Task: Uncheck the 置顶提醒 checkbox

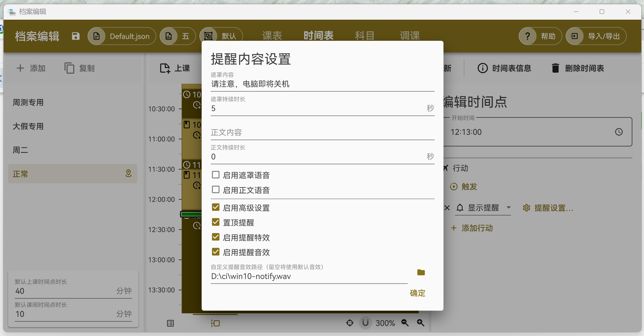Action: [x=215, y=222]
